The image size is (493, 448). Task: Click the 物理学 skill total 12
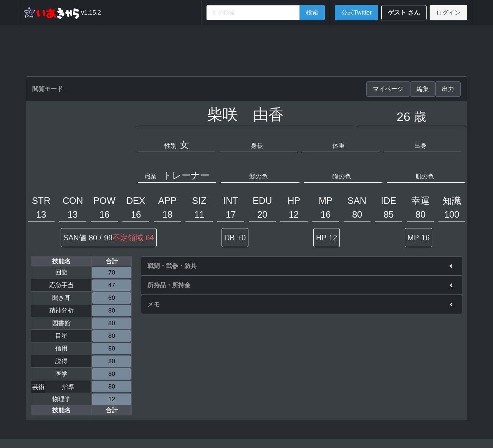(x=112, y=399)
